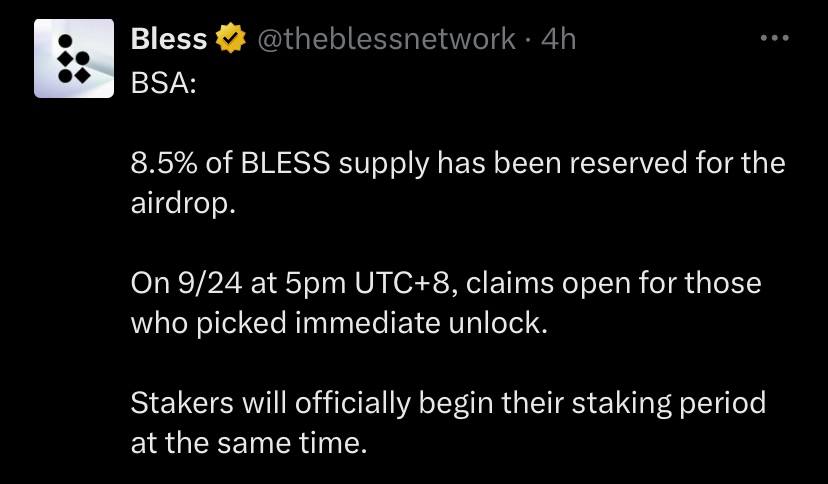Click the word 'Stakers' in the last paragraph
The image size is (828, 484).
pyautogui.click(x=182, y=403)
